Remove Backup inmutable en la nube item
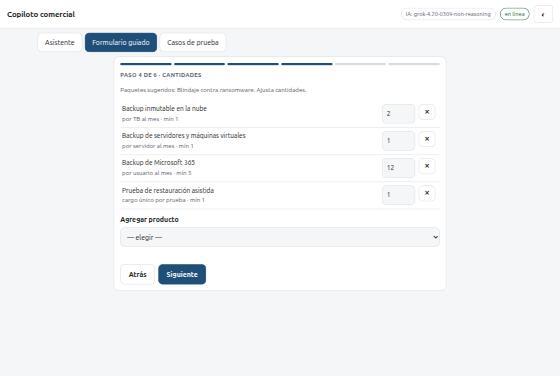The width and height of the screenshot is (560, 376). point(427,112)
